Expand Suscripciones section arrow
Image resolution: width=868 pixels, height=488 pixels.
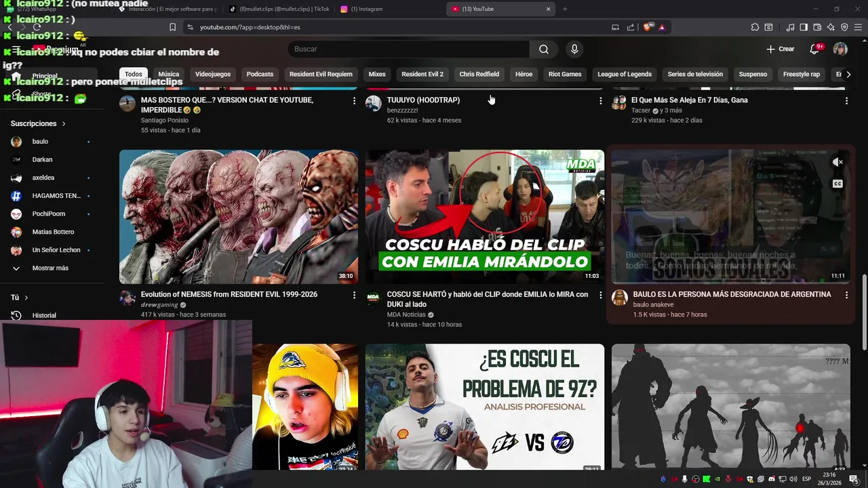click(x=64, y=124)
